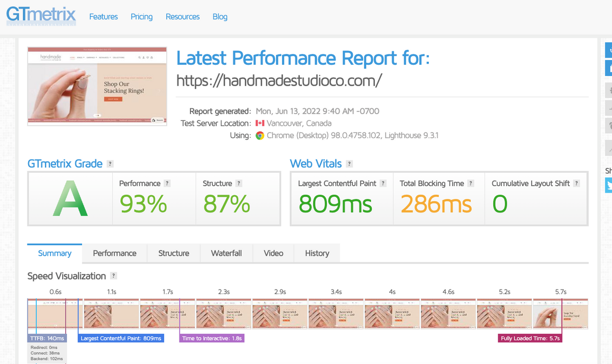Click the Cumulative Layout Shift help icon
The image size is (612, 364).
[576, 184]
